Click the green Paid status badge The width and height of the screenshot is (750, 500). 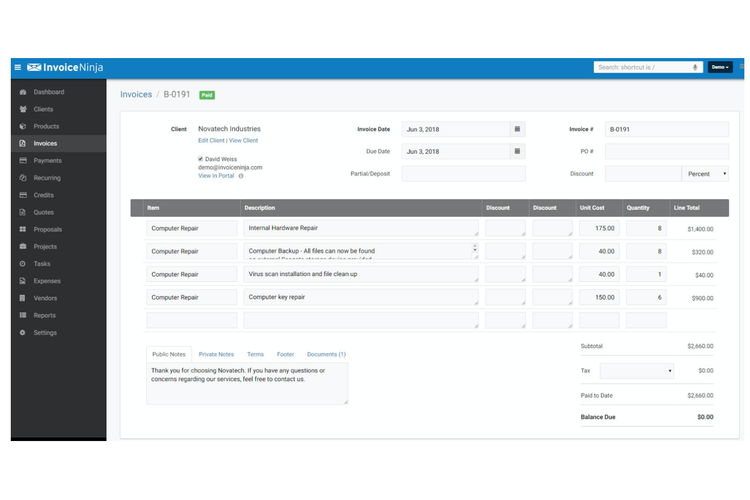(207, 95)
